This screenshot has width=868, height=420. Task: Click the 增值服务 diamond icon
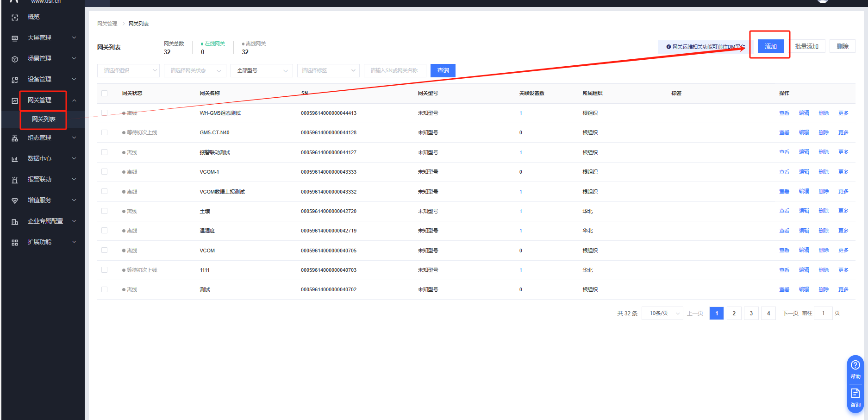coord(15,201)
